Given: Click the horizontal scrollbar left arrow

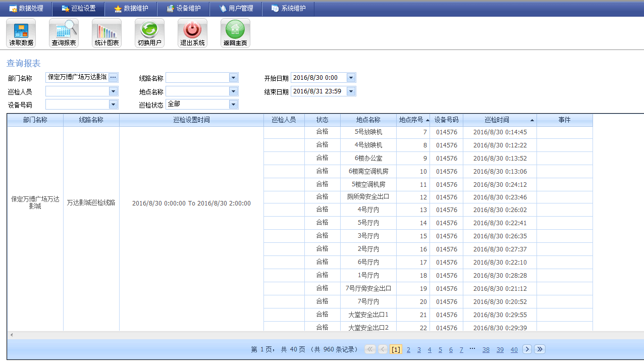Looking at the screenshot, I should (x=11, y=335).
